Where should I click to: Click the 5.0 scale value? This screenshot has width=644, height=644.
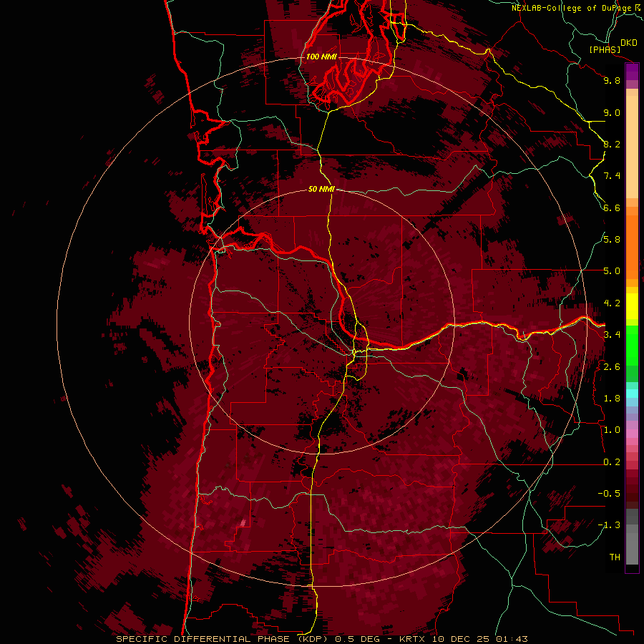612,271
